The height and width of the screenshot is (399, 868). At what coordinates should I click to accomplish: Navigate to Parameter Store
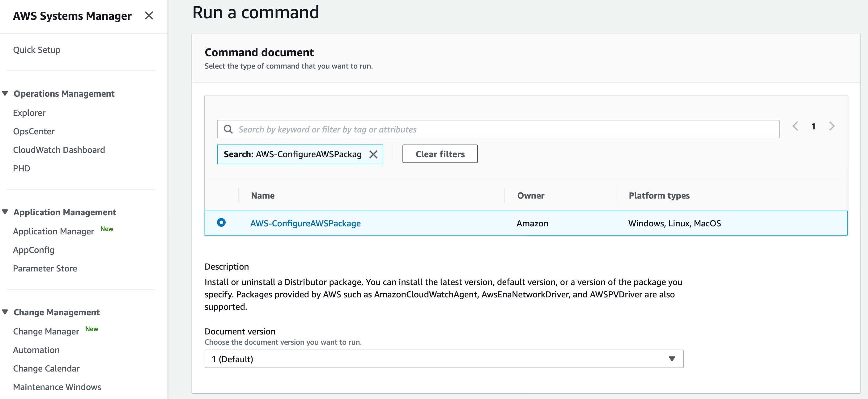click(45, 268)
